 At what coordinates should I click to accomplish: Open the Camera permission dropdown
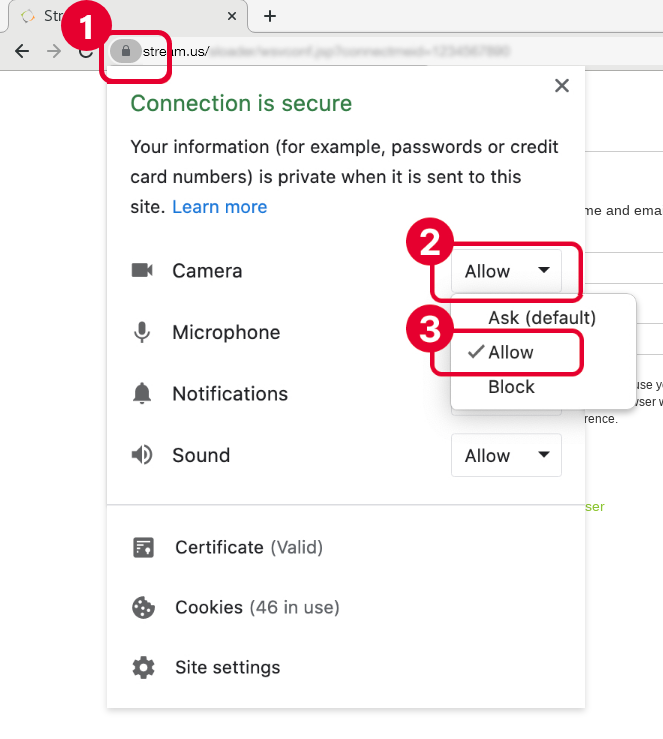point(506,271)
